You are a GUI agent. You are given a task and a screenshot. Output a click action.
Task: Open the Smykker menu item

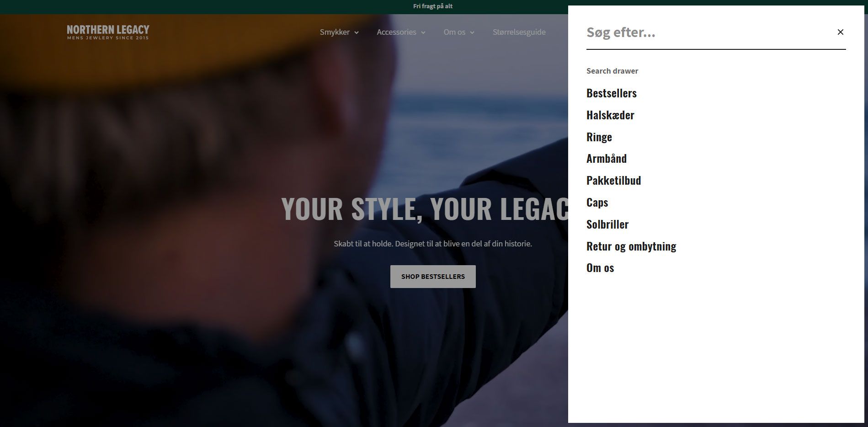pyautogui.click(x=335, y=32)
